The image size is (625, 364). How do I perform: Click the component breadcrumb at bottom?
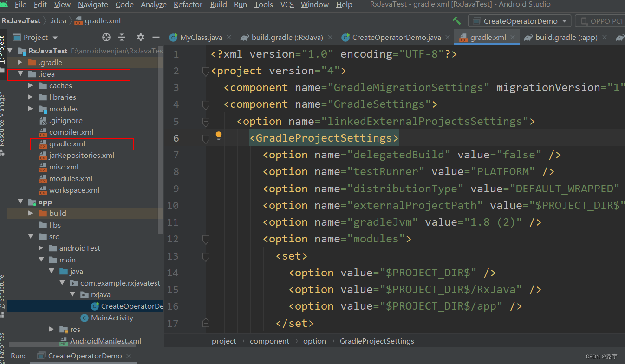coord(269,341)
